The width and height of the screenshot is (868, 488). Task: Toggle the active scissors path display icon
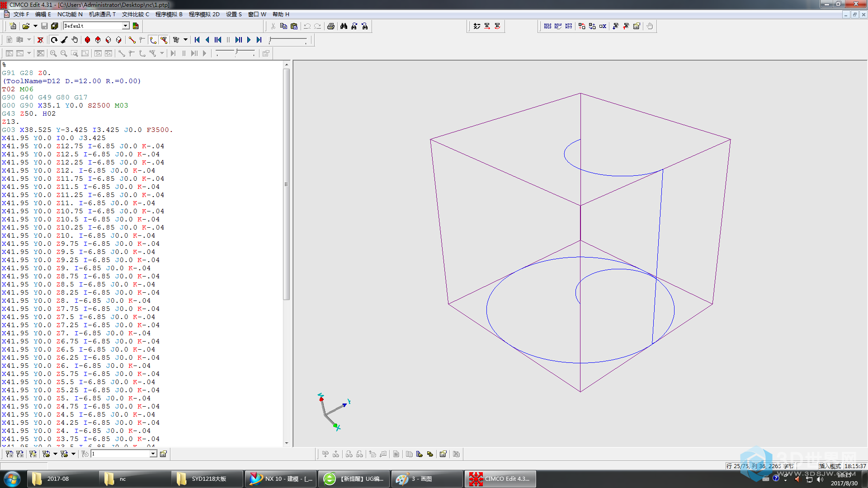pos(164,40)
